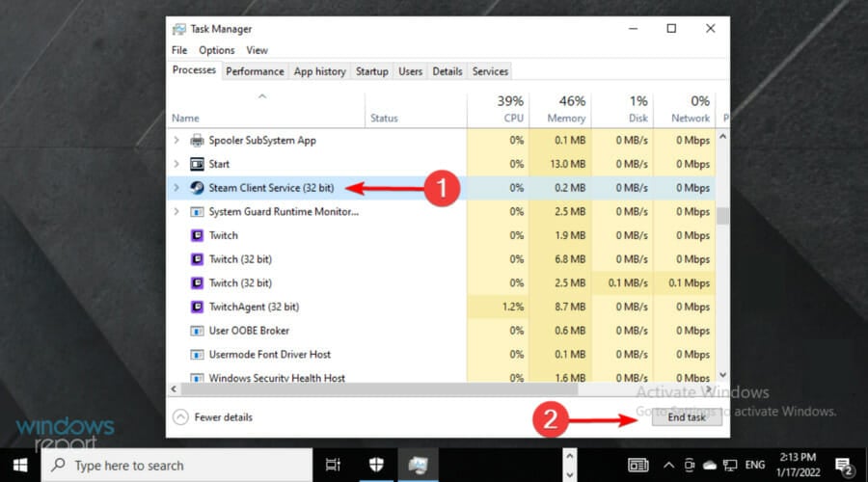868x482 pixels.
Task: Click the icon beside the 1.9 MB Twitch process
Action: [197, 236]
